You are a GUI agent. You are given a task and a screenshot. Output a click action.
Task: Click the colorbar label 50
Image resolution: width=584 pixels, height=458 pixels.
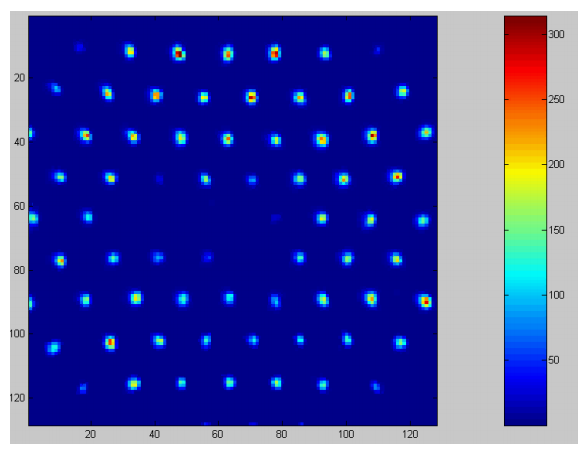554,360
